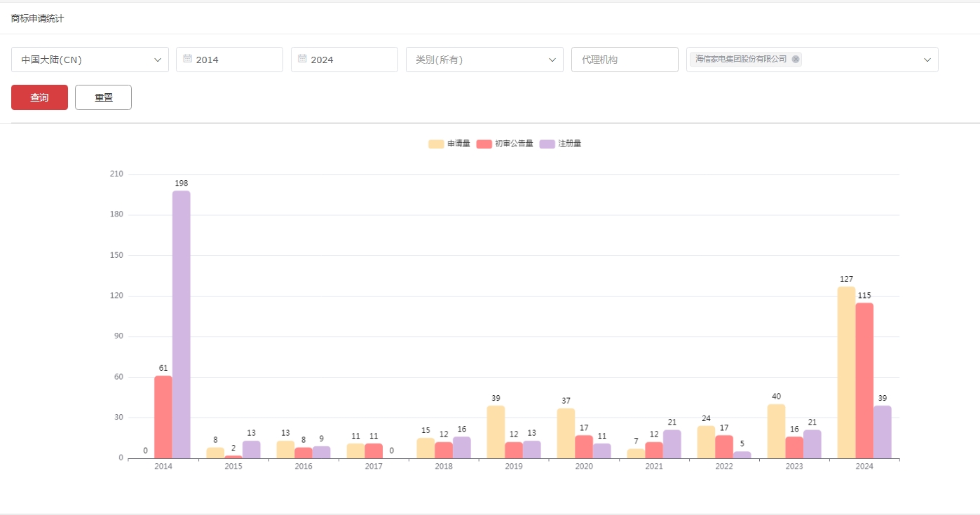Toggle 申请量 series in legend

click(449, 144)
